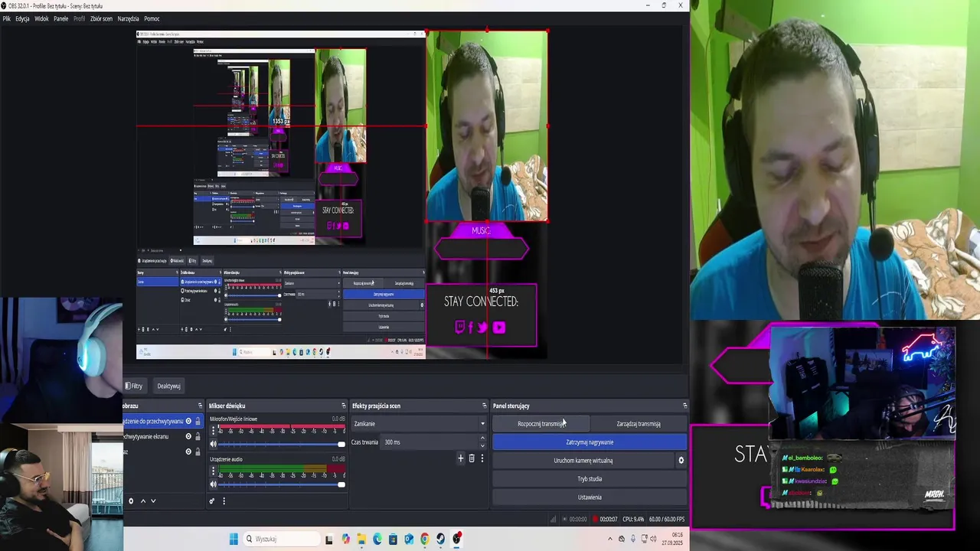Viewport: 980px width, 551px height.
Task: Move selected source up with arrow
Action: point(142,501)
